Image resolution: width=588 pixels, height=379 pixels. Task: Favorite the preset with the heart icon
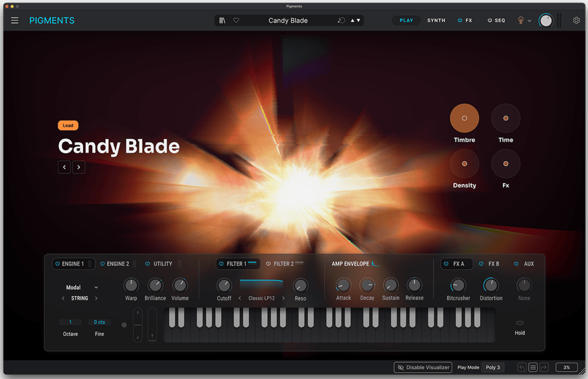click(x=236, y=20)
